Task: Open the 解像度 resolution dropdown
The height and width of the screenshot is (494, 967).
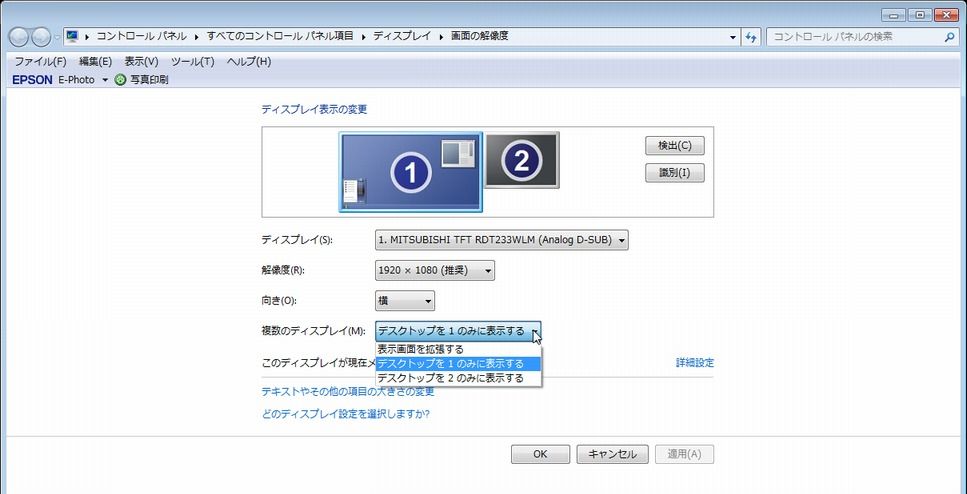Action: pos(434,270)
